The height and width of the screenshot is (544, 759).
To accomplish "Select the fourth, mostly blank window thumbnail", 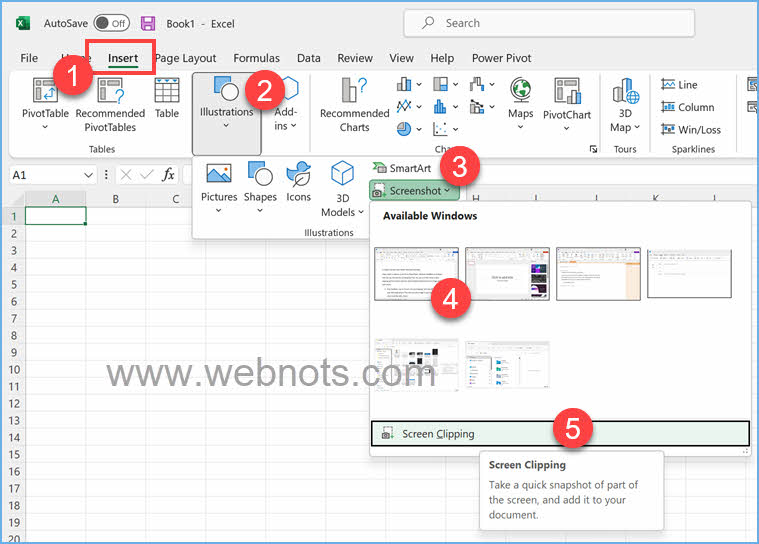I will (689, 273).
